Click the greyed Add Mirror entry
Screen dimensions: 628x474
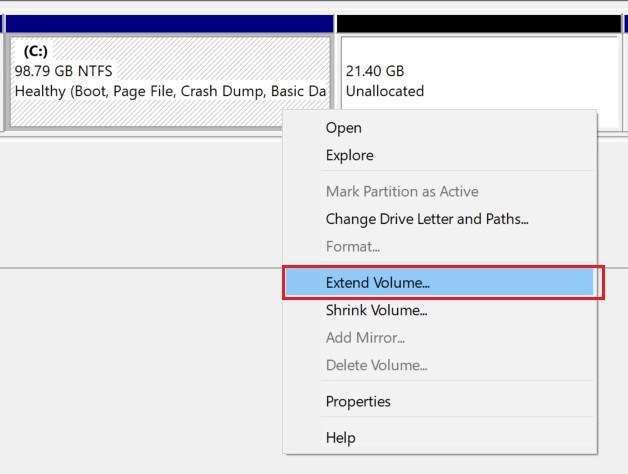click(439, 338)
